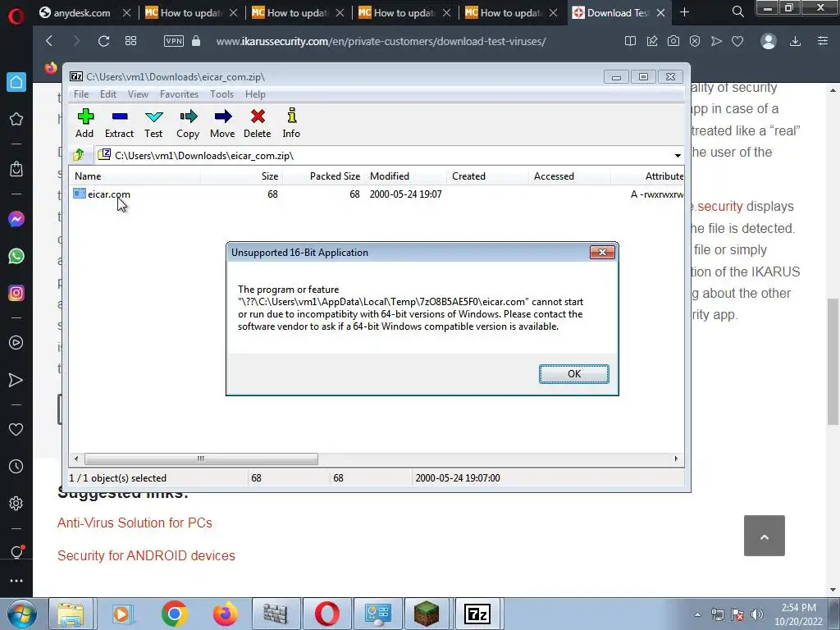The width and height of the screenshot is (840, 630).
Task: Open the browser downloads icon
Action: (x=795, y=41)
